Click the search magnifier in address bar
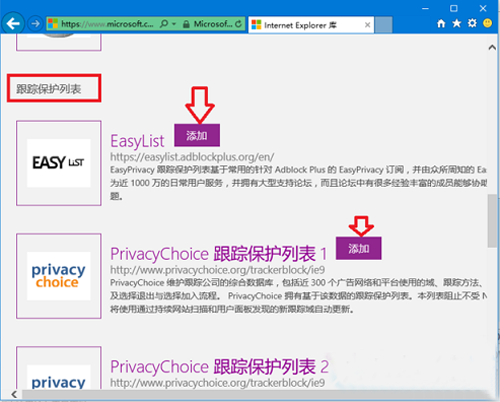 [x=164, y=24]
